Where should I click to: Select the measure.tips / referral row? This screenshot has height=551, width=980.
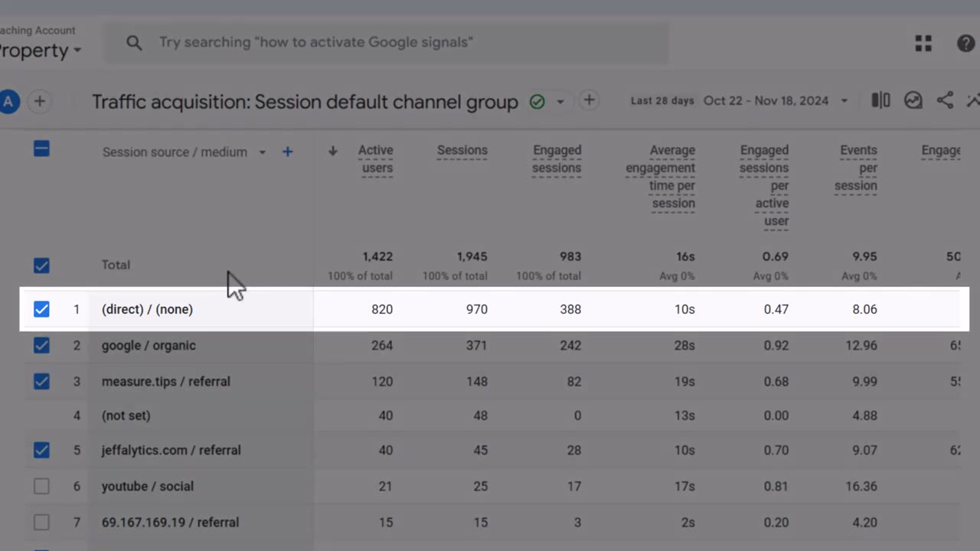[165, 381]
